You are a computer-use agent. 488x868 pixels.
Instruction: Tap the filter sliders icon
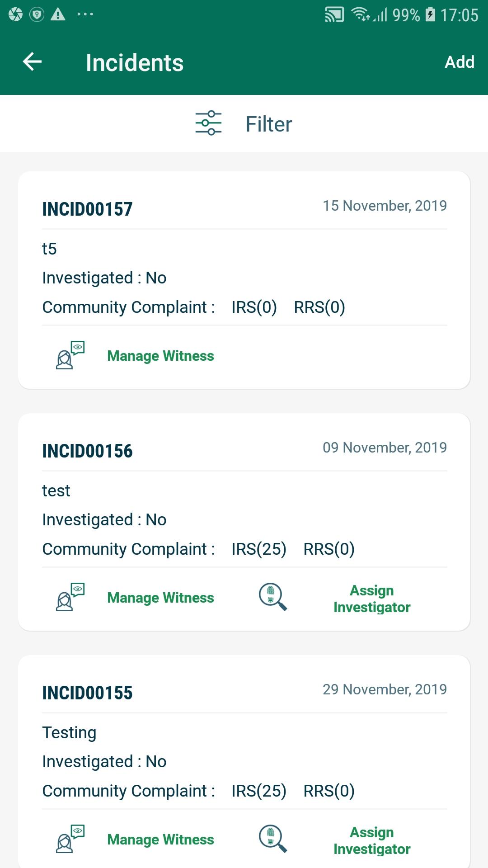point(208,123)
